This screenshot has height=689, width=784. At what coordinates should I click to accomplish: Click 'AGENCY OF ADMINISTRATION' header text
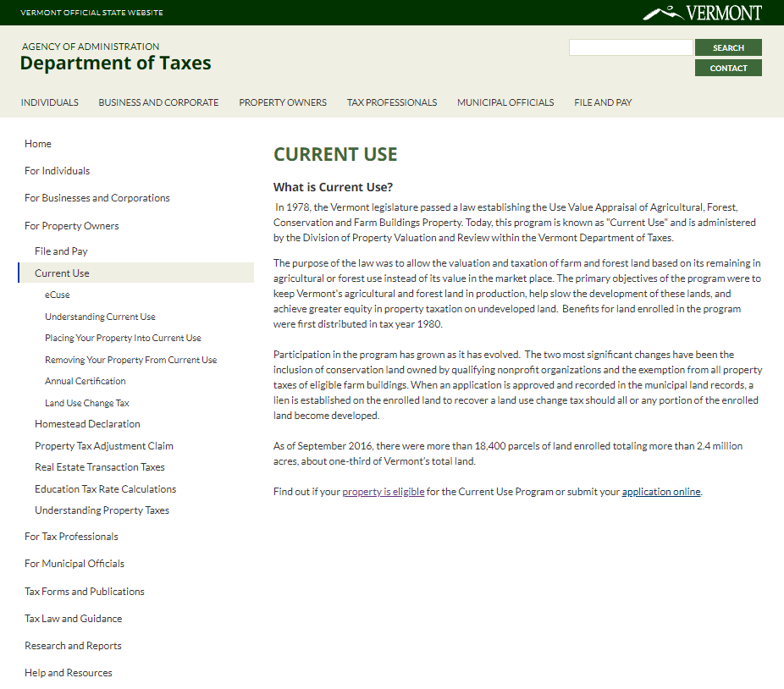pyautogui.click(x=91, y=47)
